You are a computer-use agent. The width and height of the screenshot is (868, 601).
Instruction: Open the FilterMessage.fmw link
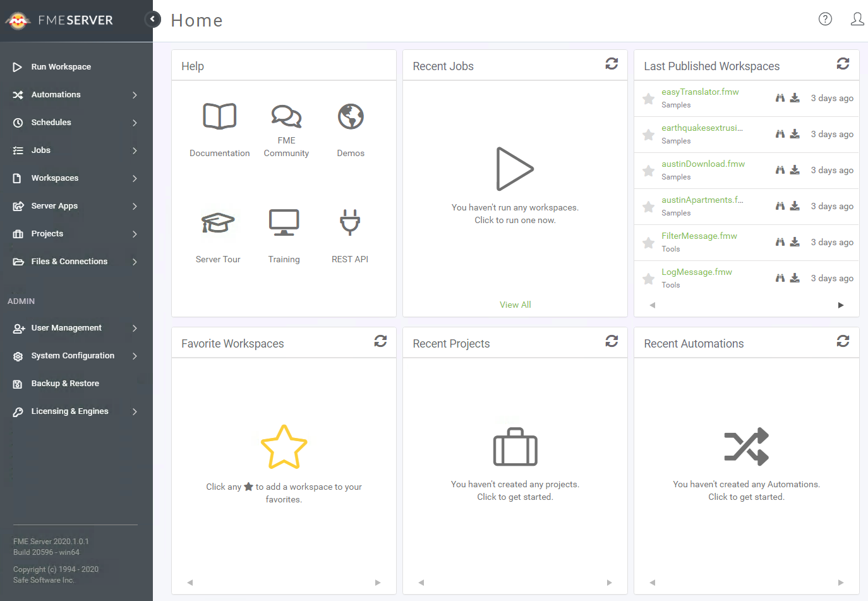point(699,236)
